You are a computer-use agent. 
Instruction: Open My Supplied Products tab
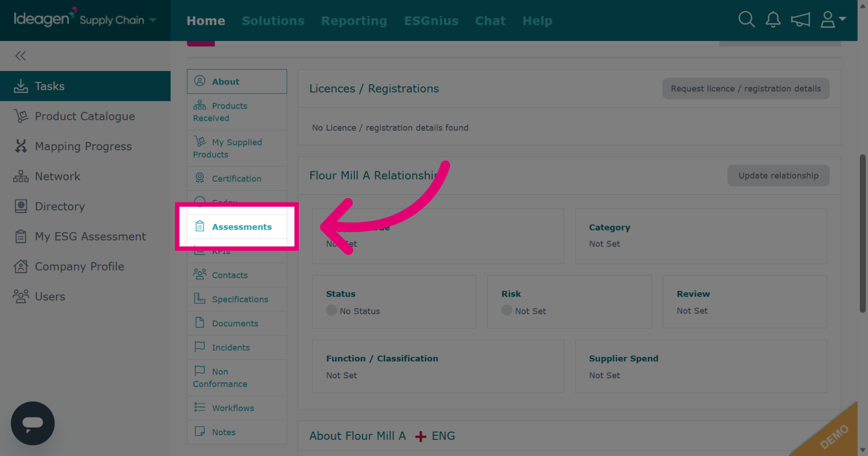tap(237, 148)
